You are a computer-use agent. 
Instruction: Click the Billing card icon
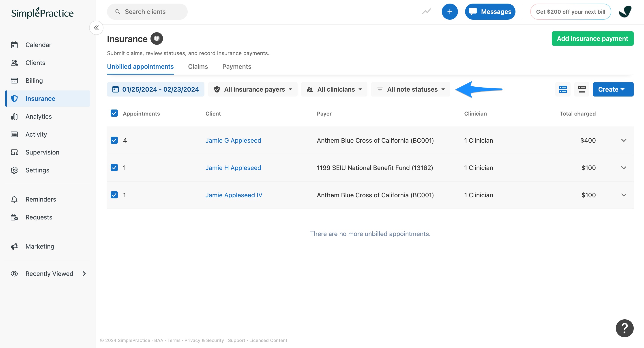click(14, 80)
